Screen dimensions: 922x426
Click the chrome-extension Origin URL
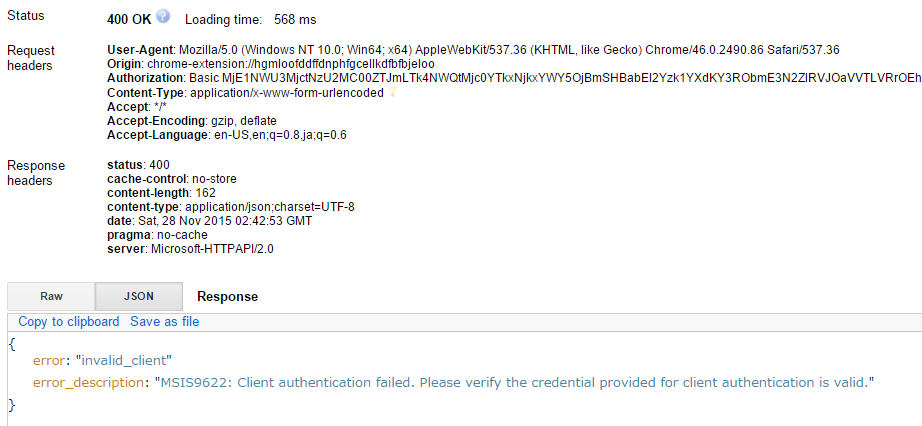[290, 64]
